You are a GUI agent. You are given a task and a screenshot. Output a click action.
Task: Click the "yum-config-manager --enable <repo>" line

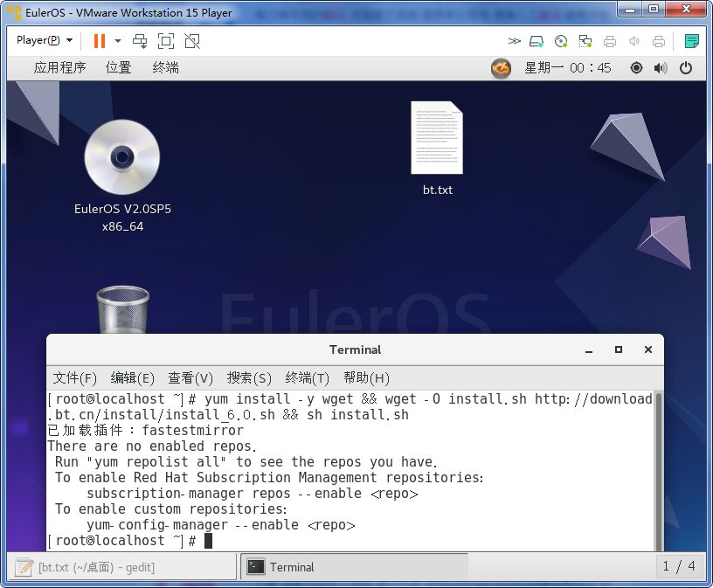(x=221, y=525)
